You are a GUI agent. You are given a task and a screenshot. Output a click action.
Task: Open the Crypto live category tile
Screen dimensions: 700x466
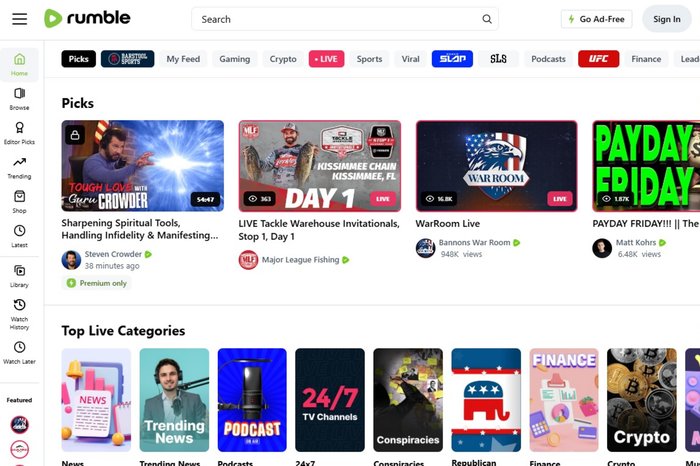[x=641, y=400]
